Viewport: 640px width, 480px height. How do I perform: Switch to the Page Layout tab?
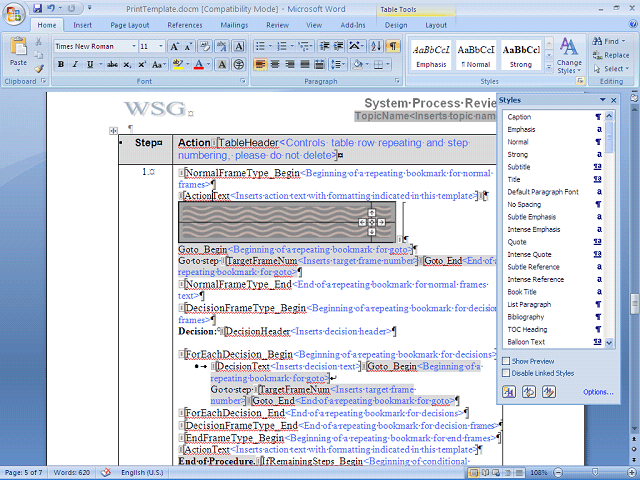(x=130, y=25)
